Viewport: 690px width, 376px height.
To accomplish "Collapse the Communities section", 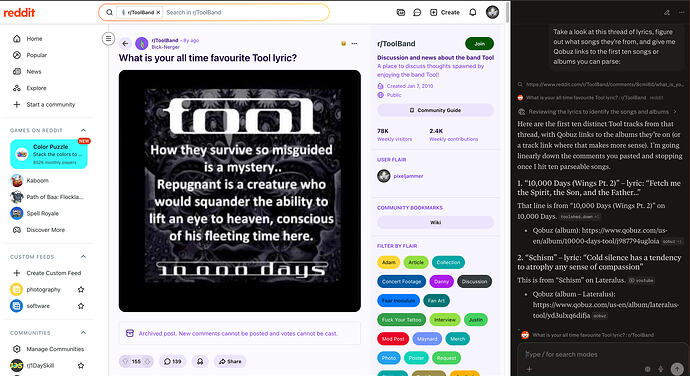I will (x=83, y=332).
